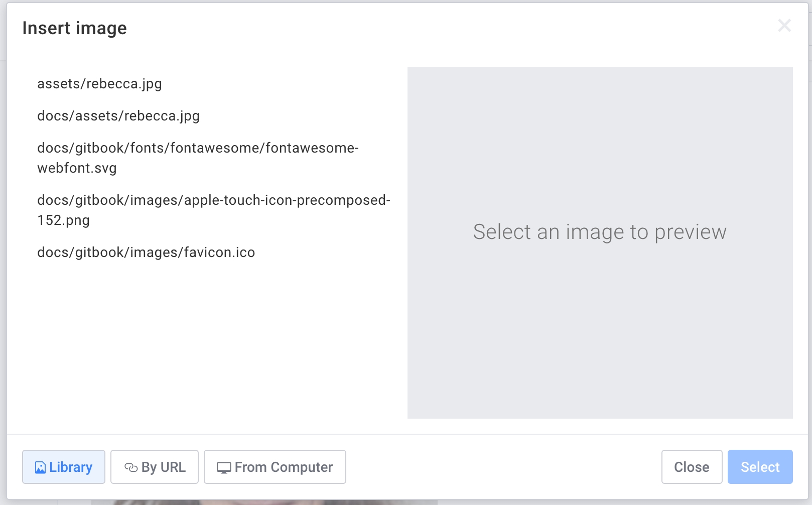Click the picture icon on Library button
The height and width of the screenshot is (505, 812).
pyautogui.click(x=40, y=467)
